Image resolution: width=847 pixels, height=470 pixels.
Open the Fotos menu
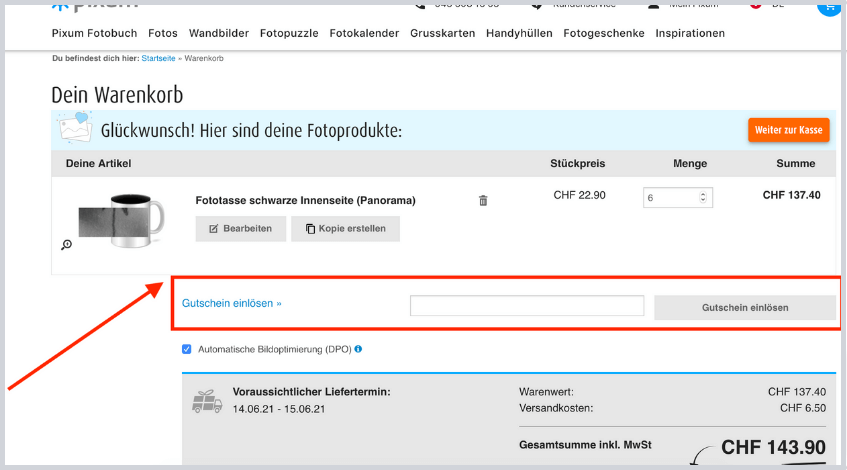tap(163, 33)
